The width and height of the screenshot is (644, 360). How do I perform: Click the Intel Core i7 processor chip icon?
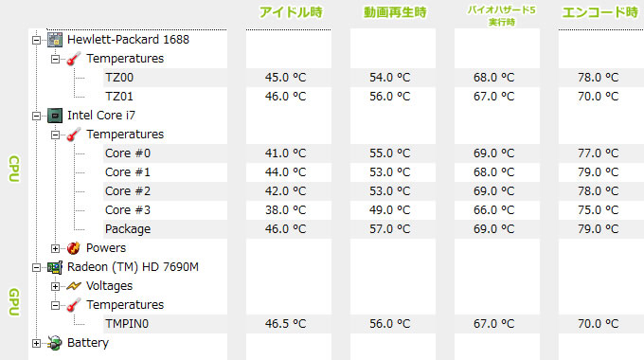(55, 116)
